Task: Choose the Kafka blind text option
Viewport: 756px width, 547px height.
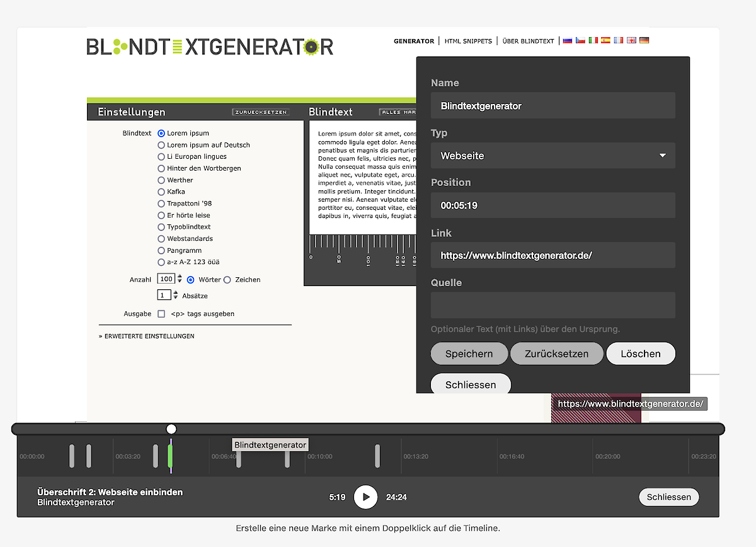Action: tap(161, 192)
